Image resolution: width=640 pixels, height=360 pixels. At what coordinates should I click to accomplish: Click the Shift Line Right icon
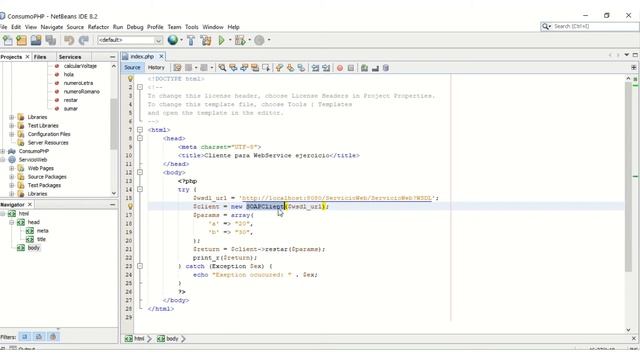[x=326, y=68]
